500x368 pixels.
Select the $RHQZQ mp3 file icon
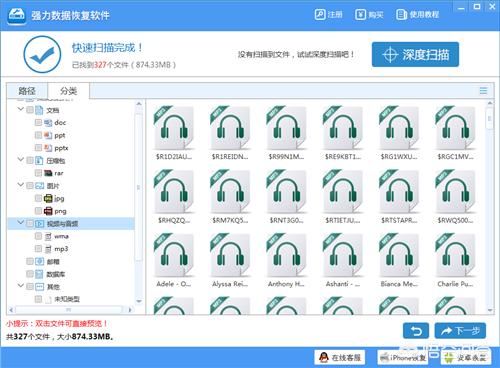tap(174, 192)
